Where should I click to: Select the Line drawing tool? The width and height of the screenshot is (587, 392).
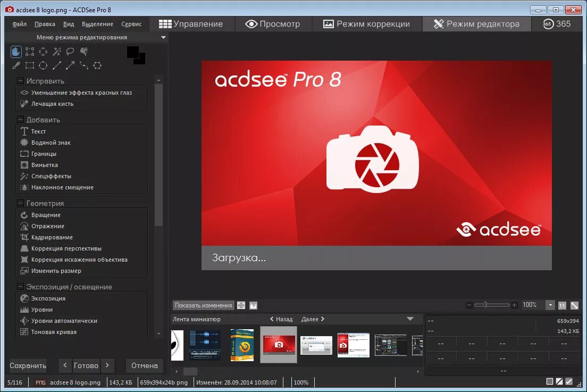click(x=56, y=65)
